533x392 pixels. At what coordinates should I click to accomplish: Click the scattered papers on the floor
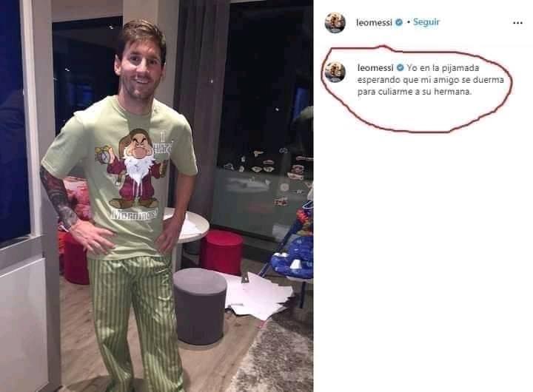[x=259, y=295]
